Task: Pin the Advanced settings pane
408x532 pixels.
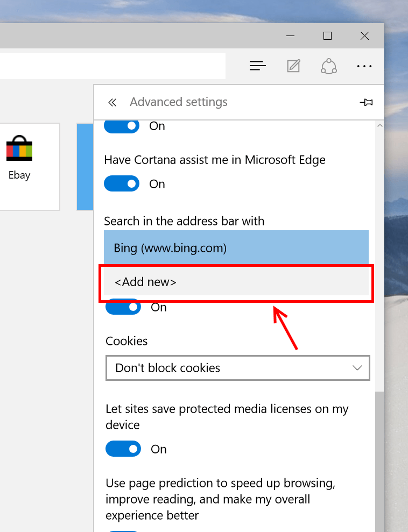Action: point(366,102)
